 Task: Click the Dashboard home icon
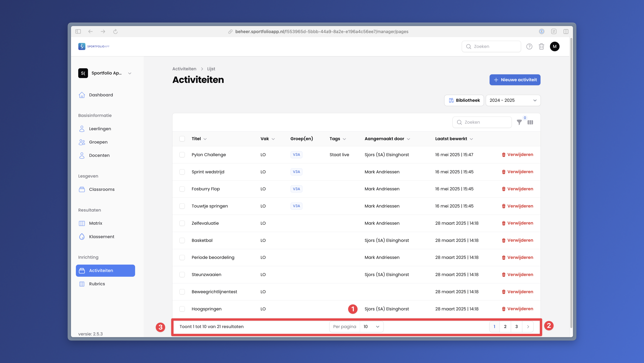click(x=82, y=95)
